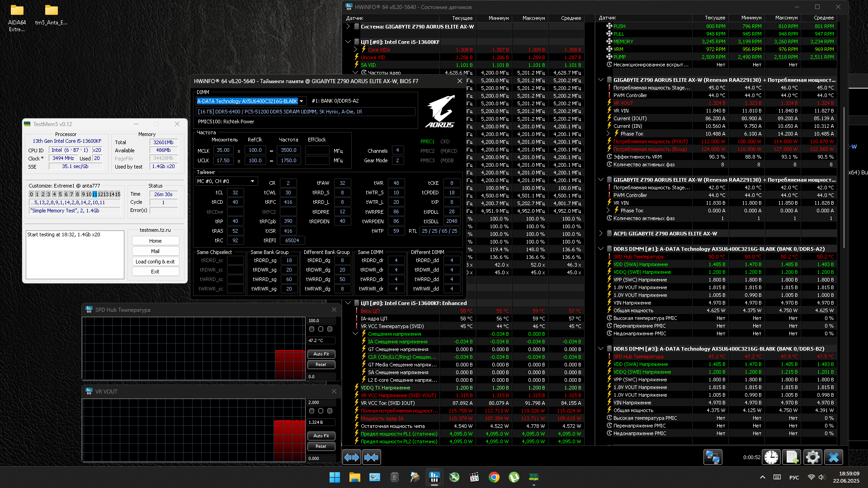Click the 100.0 maximum field in SPD graph

click(x=321, y=320)
